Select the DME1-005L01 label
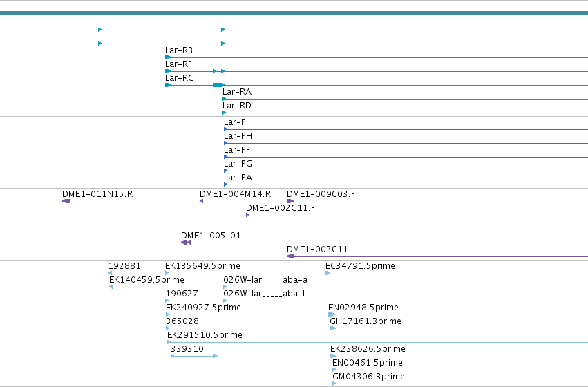Image resolution: width=588 pixels, height=387 pixels. coord(211,236)
